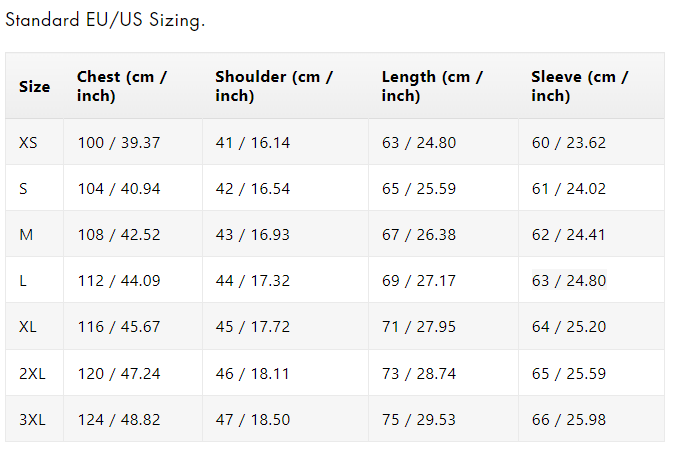
Task: Click length value 69 / 27.17
Action: [x=419, y=281]
